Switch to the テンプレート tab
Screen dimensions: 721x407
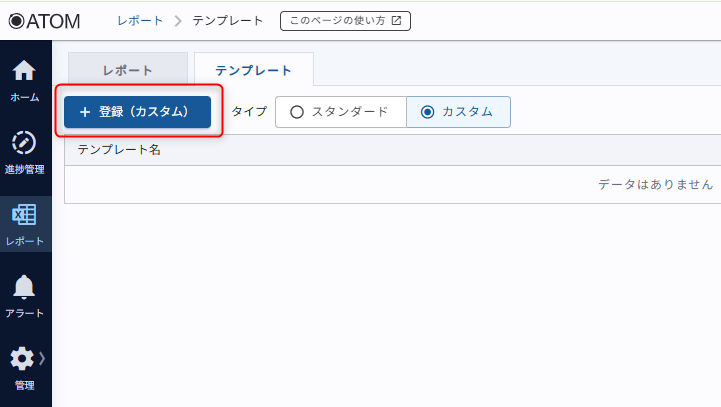[254, 70]
